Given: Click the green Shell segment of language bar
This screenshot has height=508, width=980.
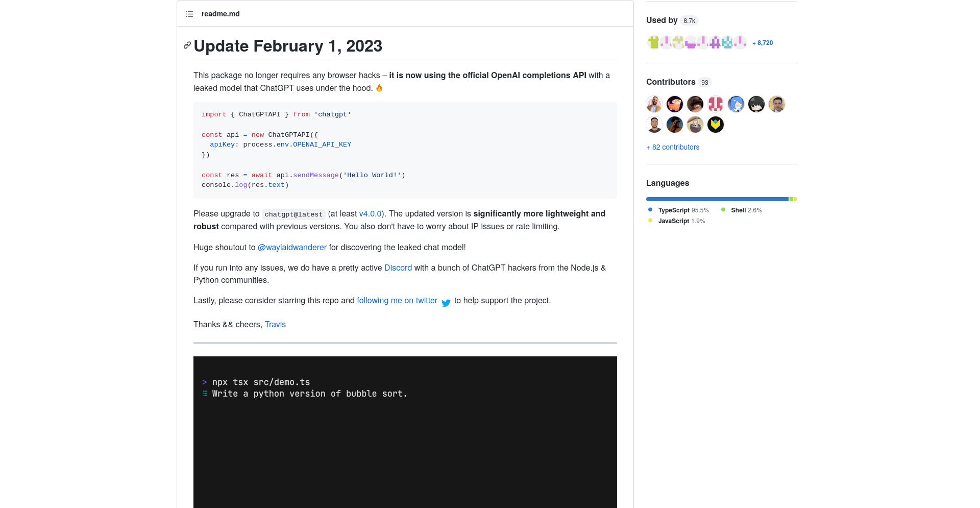Looking at the screenshot, I should coord(792,199).
